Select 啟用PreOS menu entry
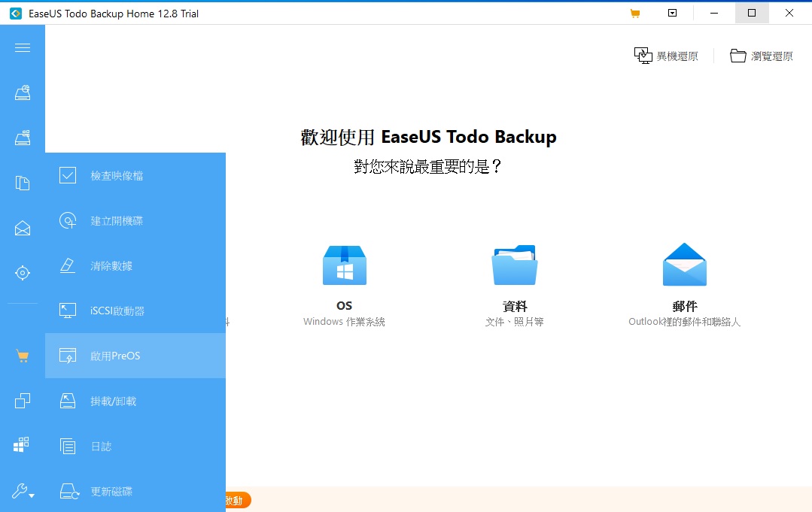812x512 pixels. pos(135,356)
